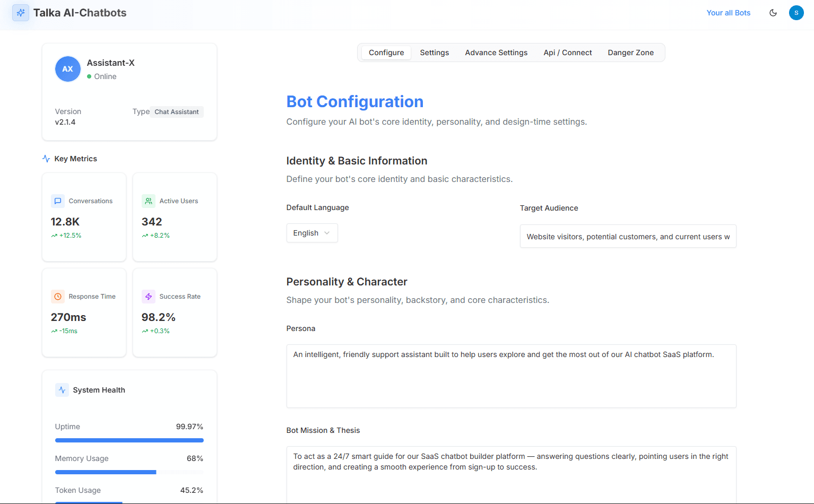Open the Conversations metric chat icon
This screenshot has height=504, width=814.
point(58,201)
